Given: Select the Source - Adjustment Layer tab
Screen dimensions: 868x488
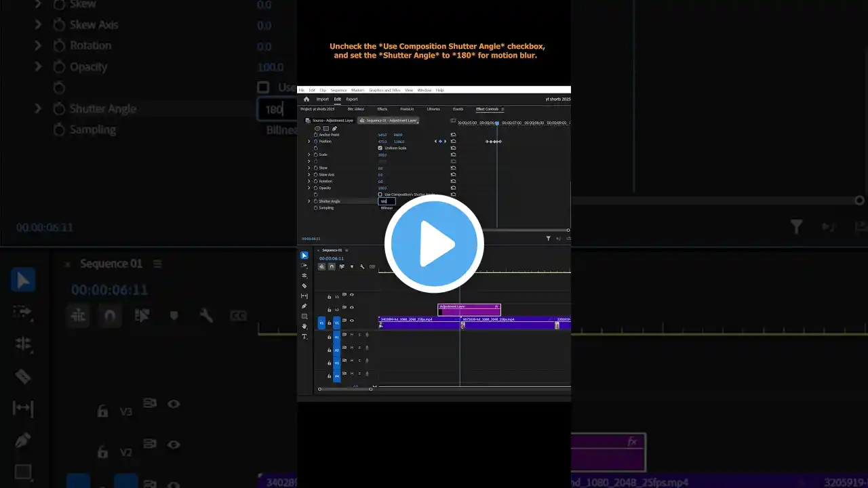Looking at the screenshot, I should click(330, 121).
